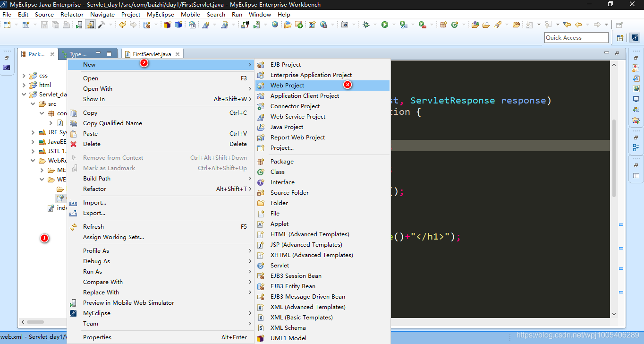Close the FirstServlet.java tab
The width and height of the screenshot is (644, 344).
click(x=178, y=54)
